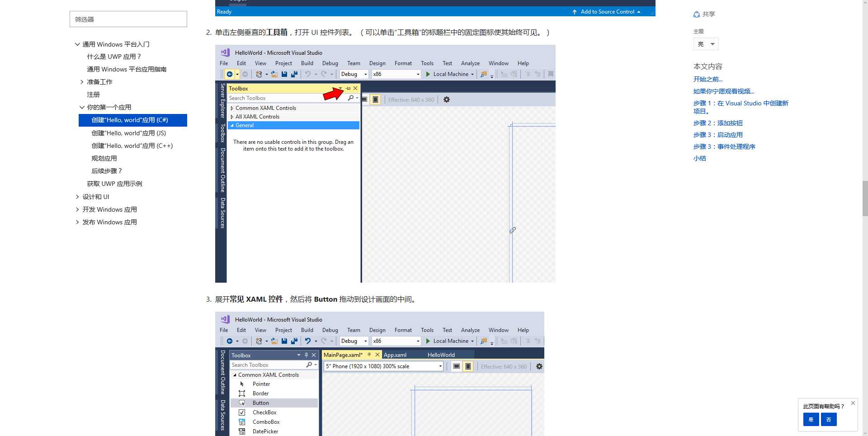Open the x86 platform dropdown in lower screenshot toolbar
This screenshot has width=868, height=436.
pyautogui.click(x=396, y=341)
